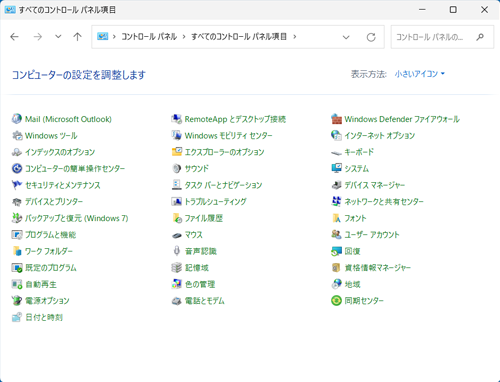Open the Mail (Microsoft Outlook) icon
500x382 pixels.
coord(17,119)
